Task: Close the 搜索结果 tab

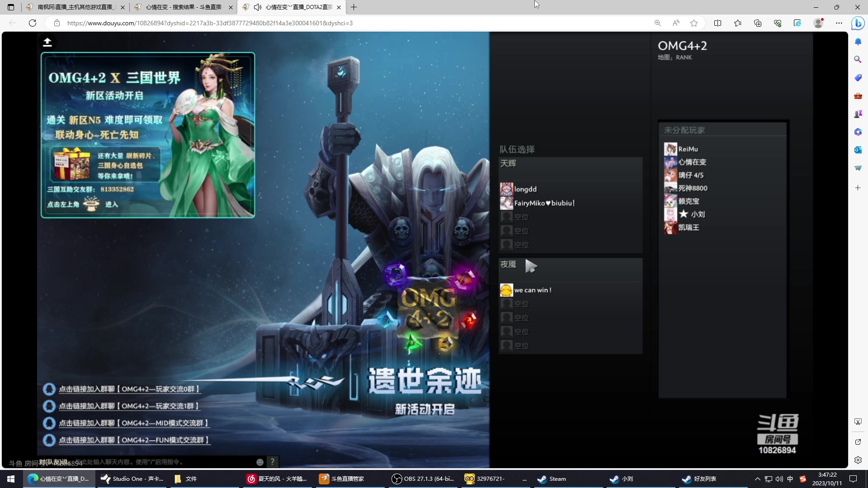Action: tap(231, 7)
